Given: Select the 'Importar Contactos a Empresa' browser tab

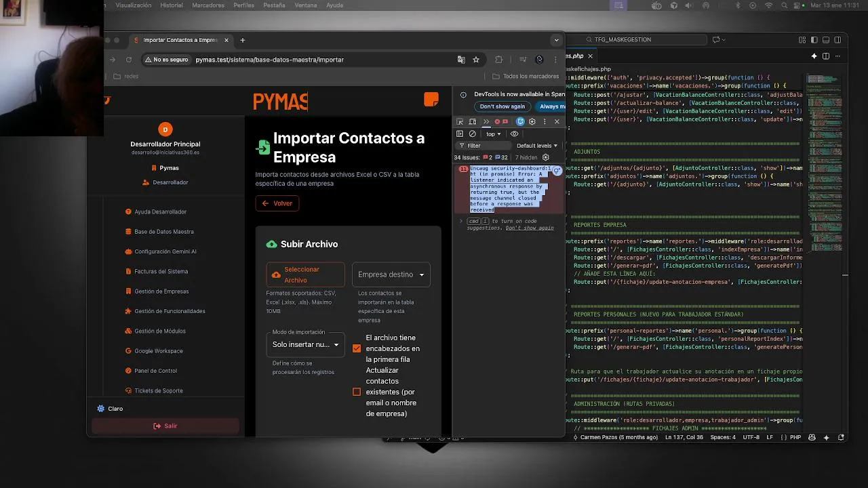Looking at the screenshot, I should (180, 40).
